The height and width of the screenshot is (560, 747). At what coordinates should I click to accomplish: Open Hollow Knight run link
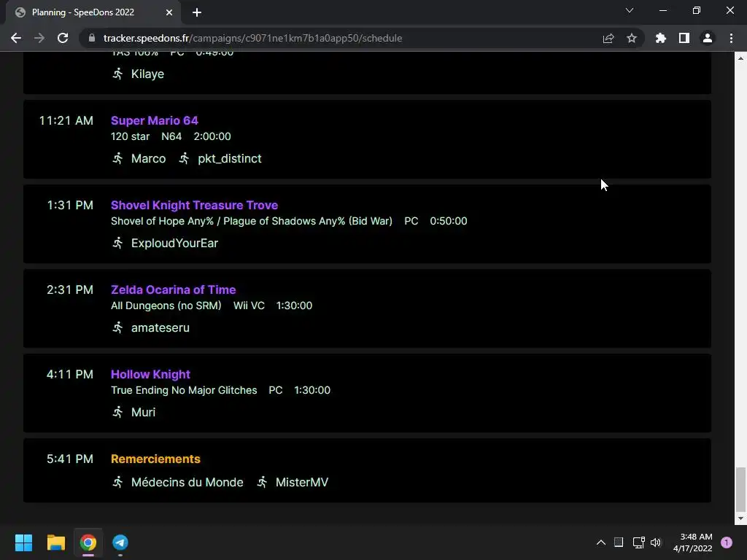click(x=150, y=374)
